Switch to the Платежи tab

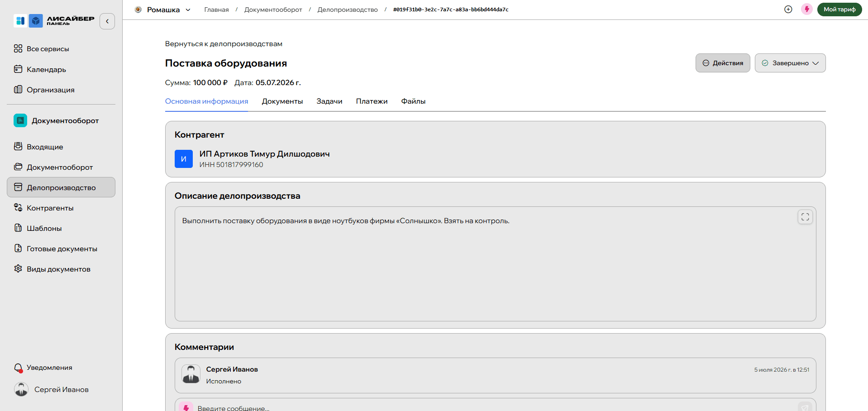coord(372,101)
